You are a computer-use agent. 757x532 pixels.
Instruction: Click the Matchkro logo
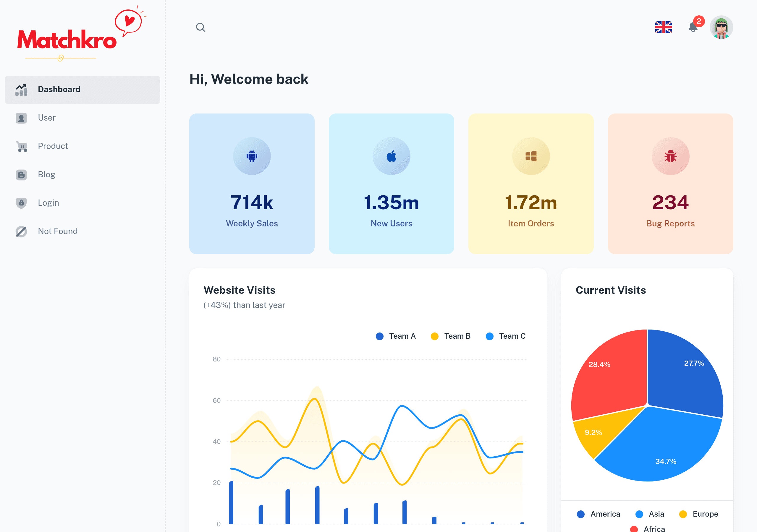coord(82,33)
